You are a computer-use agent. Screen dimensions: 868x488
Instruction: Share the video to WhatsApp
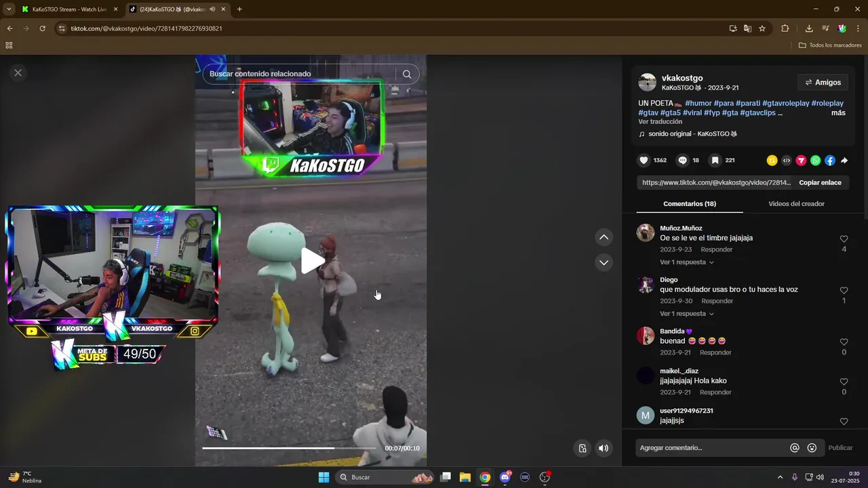(x=815, y=161)
